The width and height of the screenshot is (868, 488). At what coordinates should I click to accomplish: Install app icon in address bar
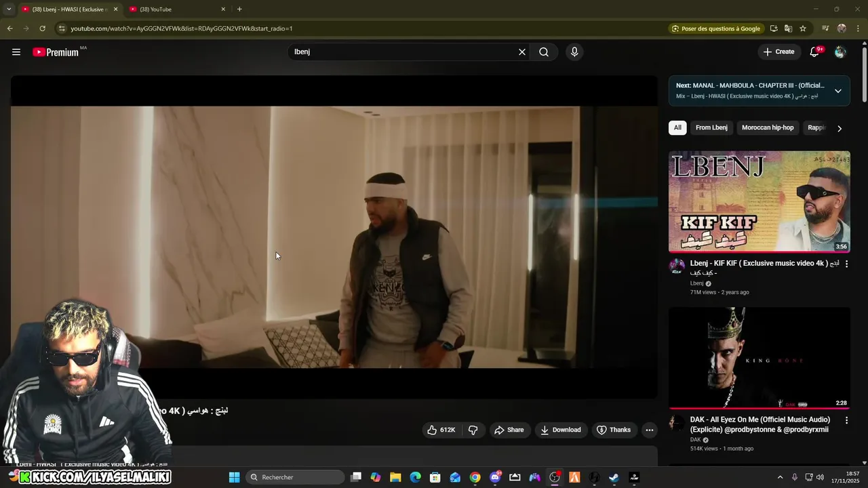coord(774,28)
